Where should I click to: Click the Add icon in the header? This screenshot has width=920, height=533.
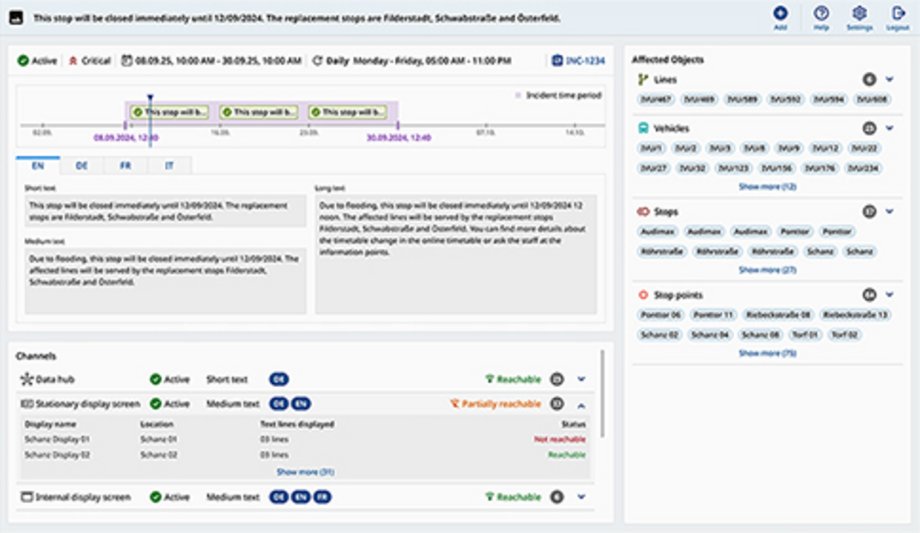tap(780, 13)
